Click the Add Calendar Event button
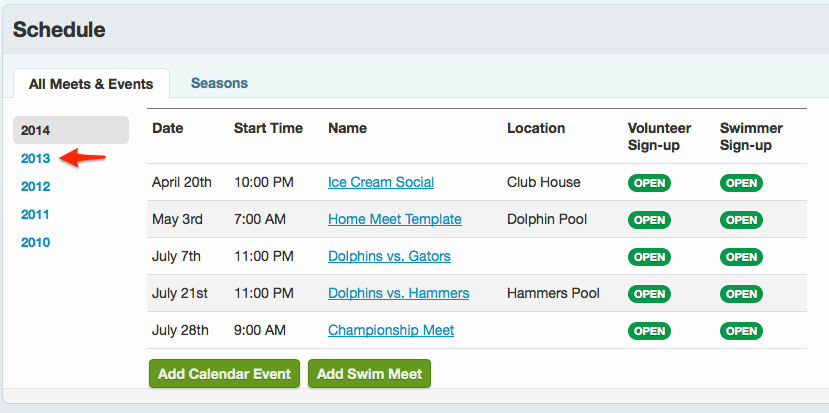This screenshot has height=413, width=829. coord(224,374)
